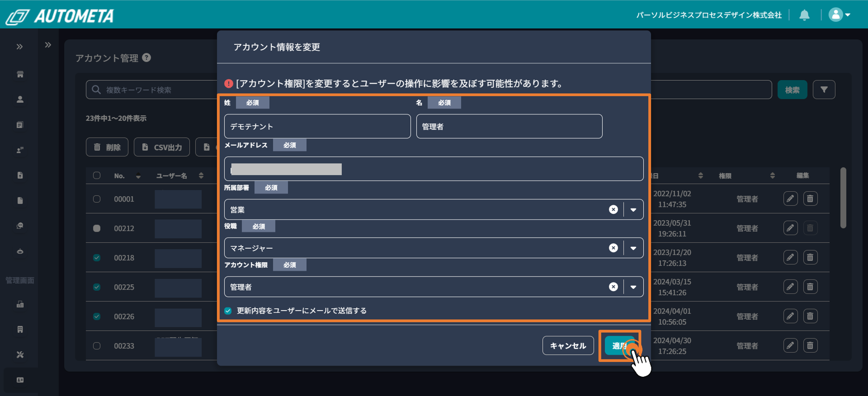The height and width of the screenshot is (396, 868).
Task: Open the tools wrench icon in the sidebar
Action: click(x=20, y=355)
